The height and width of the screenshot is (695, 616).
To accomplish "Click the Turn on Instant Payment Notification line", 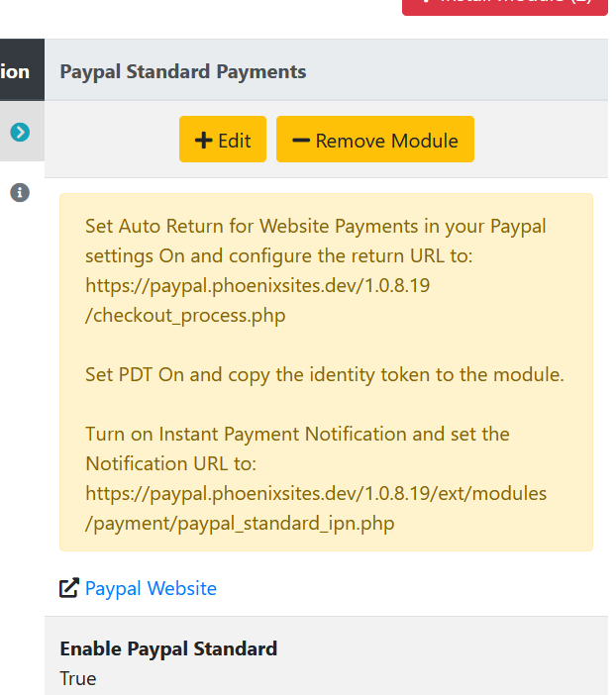I will (x=297, y=434).
